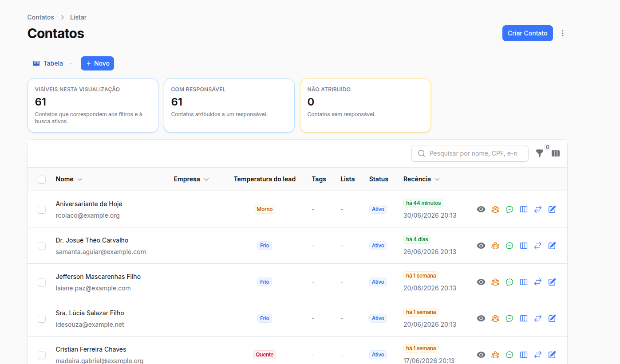Check the select-all checkbox in the table header

pyautogui.click(x=42, y=180)
